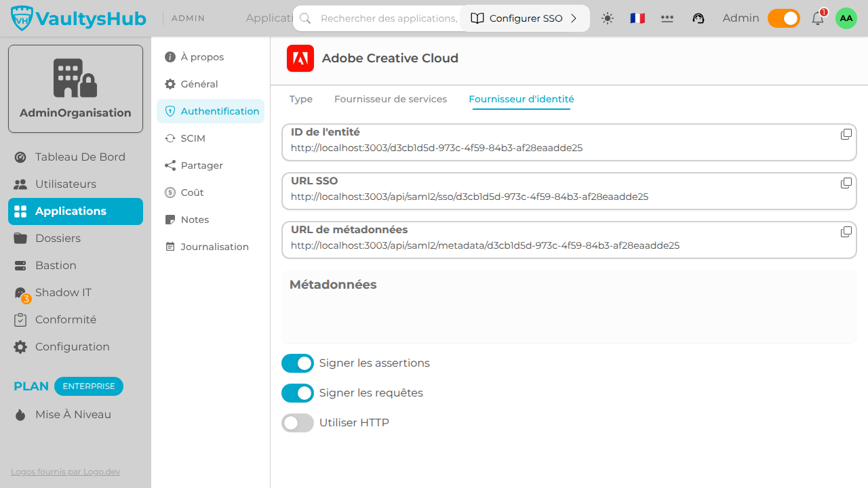Click the password dots icon
The image size is (868, 488).
pos(667,18)
